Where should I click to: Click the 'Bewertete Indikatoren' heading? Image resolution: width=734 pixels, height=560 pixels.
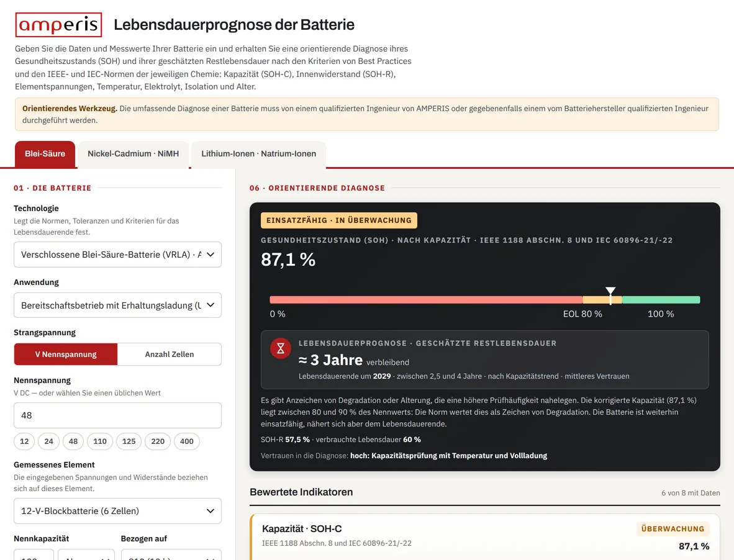click(301, 492)
